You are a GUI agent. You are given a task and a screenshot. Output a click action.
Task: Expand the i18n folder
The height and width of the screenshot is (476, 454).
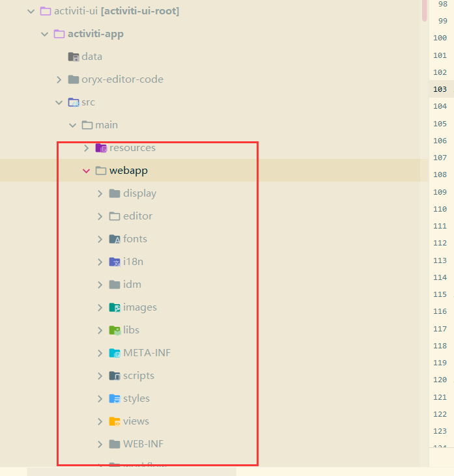pos(100,262)
